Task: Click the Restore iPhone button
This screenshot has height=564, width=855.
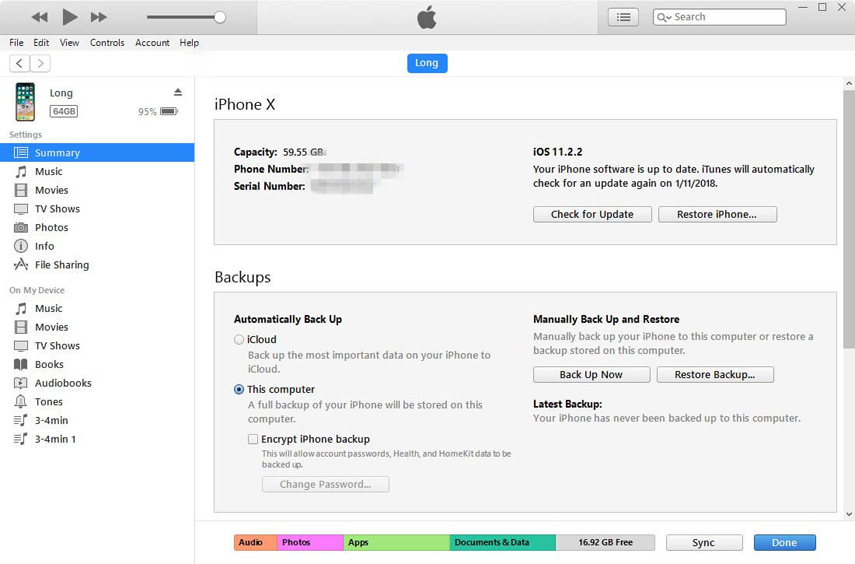Action: tap(717, 214)
